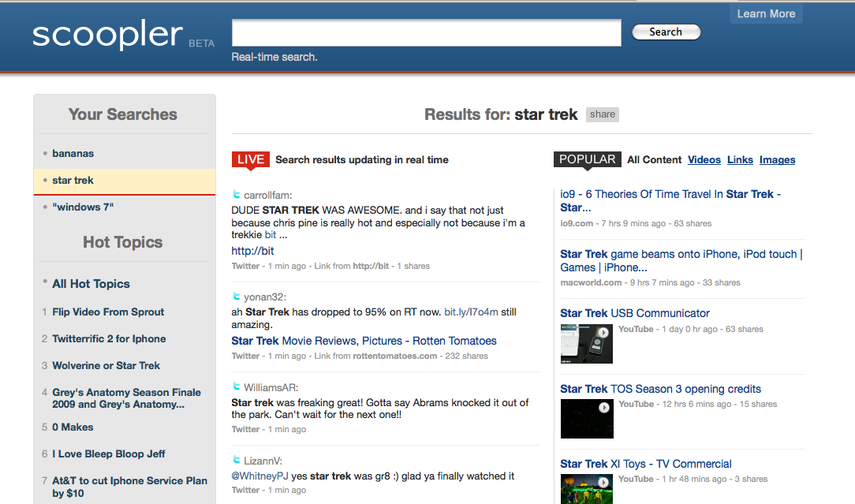Click the rottentomatoes.com source in yonan32's tweet

[395, 356]
